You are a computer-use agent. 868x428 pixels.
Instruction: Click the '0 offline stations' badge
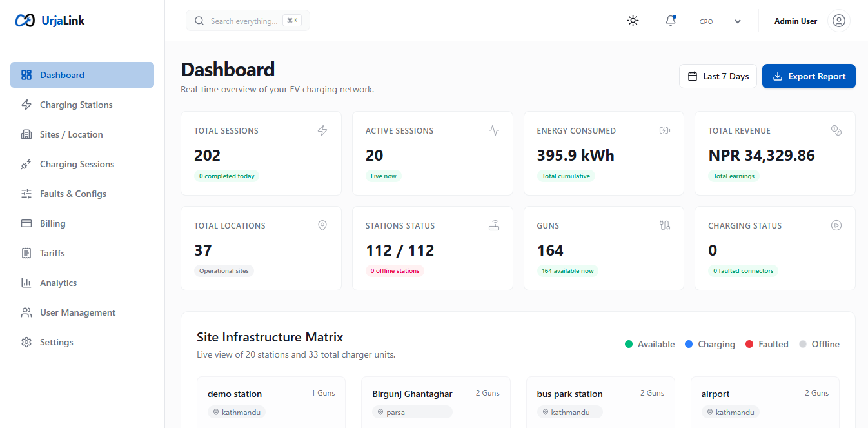click(x=395, y=271)
